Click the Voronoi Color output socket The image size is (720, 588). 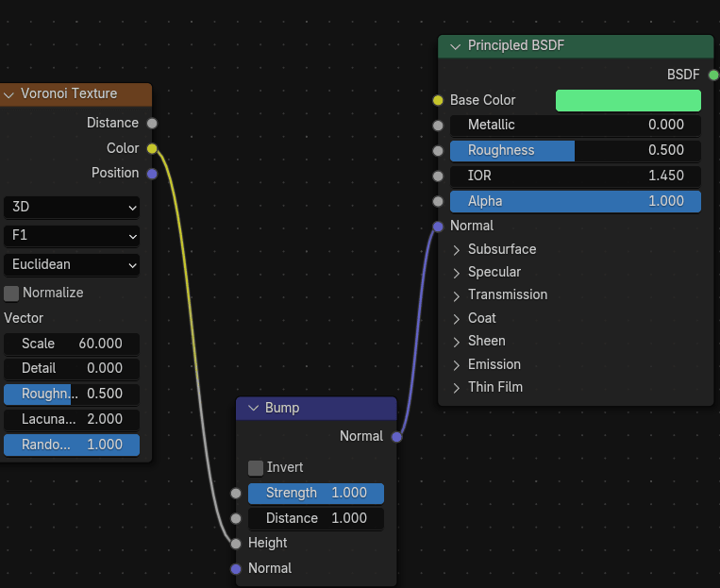click(x=152, y=148)
